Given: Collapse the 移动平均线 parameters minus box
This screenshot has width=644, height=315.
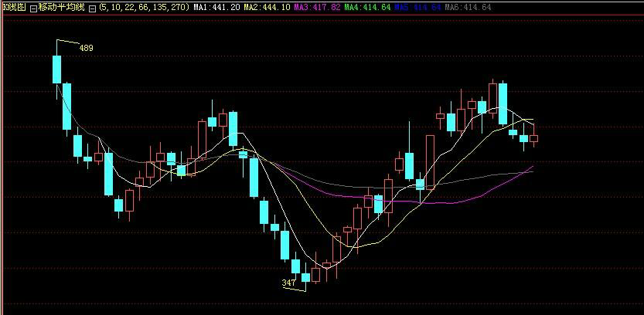Looking at the screenshot, I should 93,8.
